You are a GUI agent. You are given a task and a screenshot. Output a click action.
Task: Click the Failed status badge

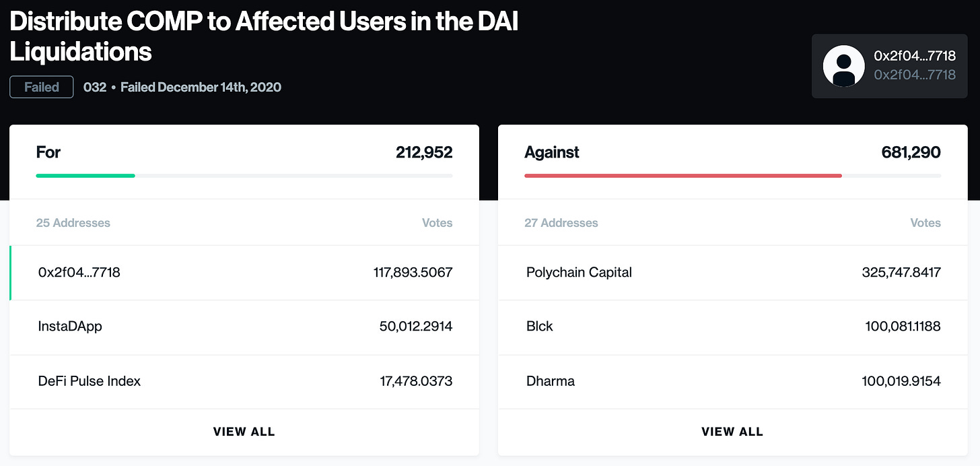[x=42, y=87]
